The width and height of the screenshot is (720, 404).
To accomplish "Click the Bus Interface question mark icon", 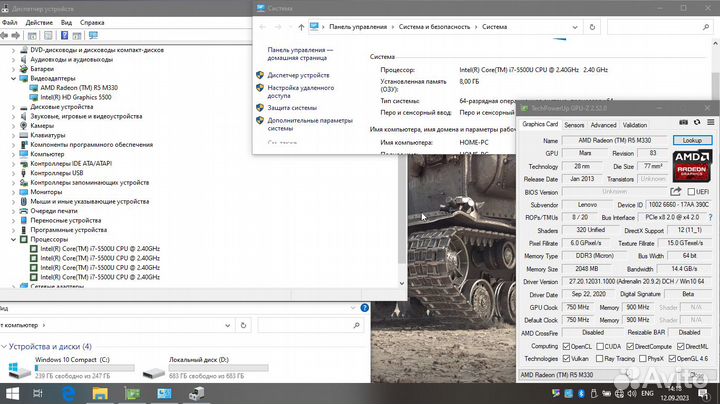I will pos(710,217).
